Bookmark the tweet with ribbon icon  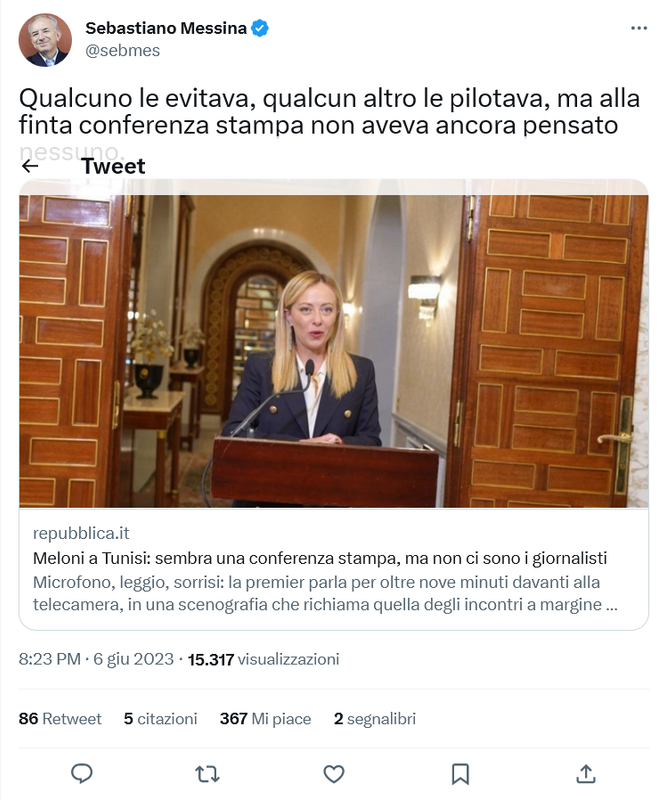[x=460, y=774]
